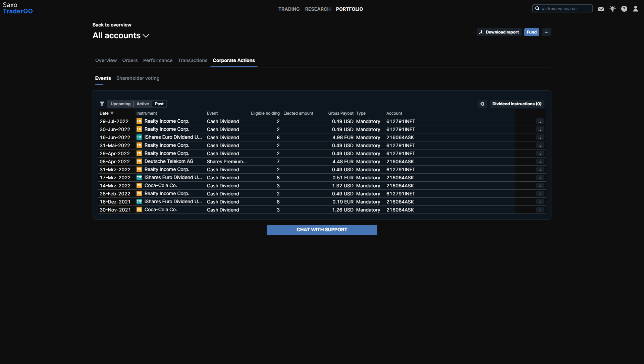The height and width of the screenshot is (364, 644).
Task: Select the Corporate Actions tab
Action: pyautogui.click(x=234, y=60)
